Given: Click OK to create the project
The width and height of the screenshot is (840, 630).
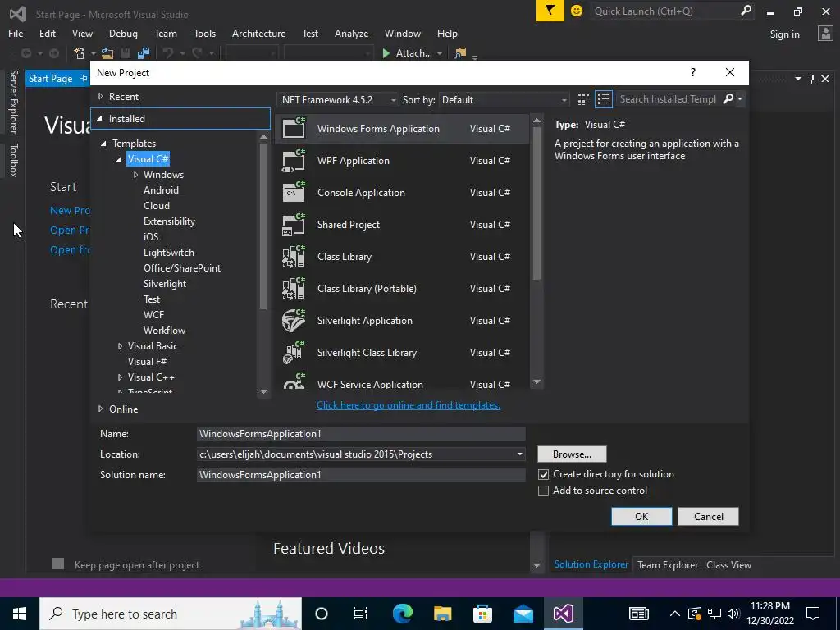Looking at the screenshot, I should tap(641, 517).
